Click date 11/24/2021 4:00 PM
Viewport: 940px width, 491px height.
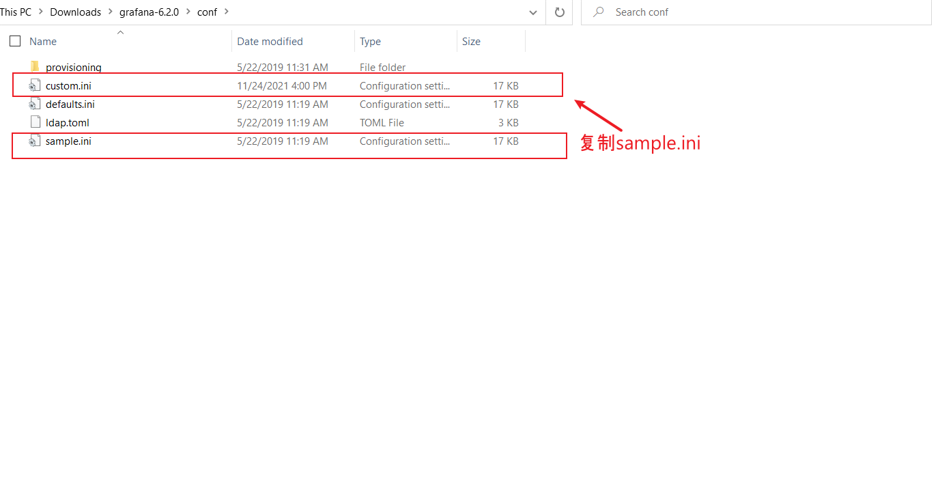click(x=282, y=86)
